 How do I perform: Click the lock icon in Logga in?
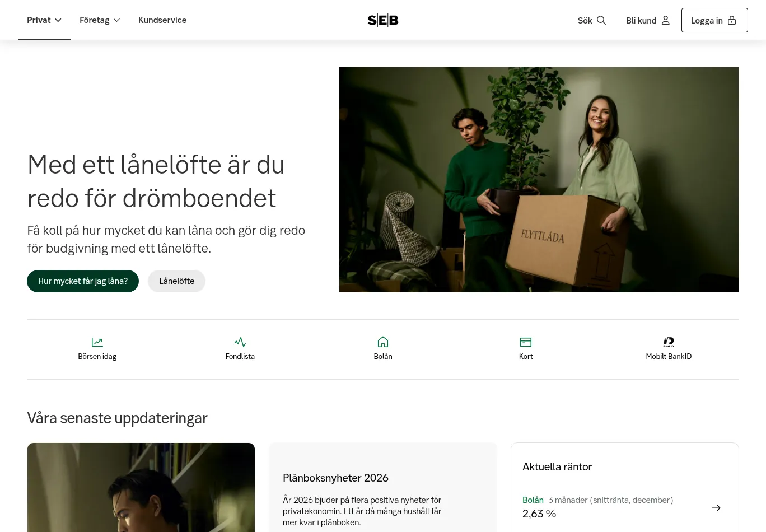tap(732, 20)
